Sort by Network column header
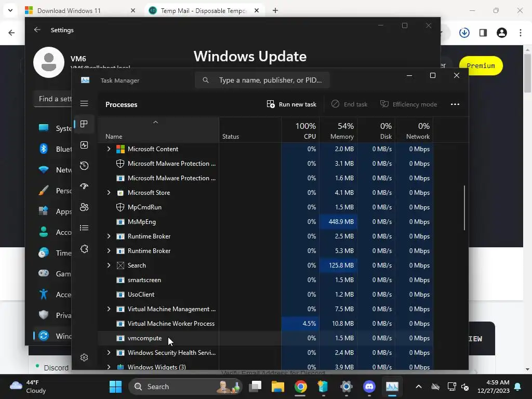This screenshot has height=399, width=532. [x=414, y=130]
